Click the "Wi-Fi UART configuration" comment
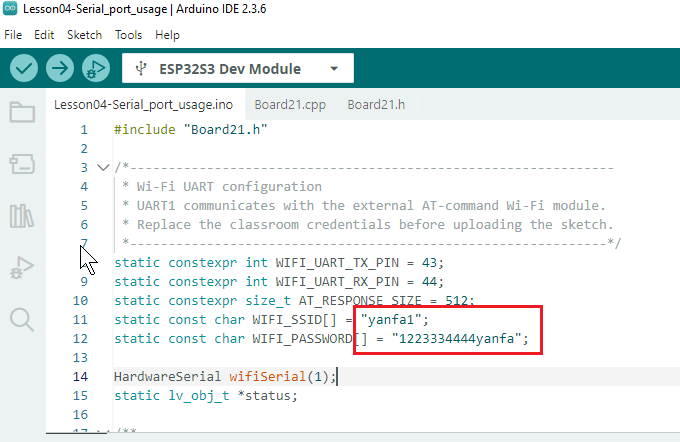 click(x=229, y=187)
